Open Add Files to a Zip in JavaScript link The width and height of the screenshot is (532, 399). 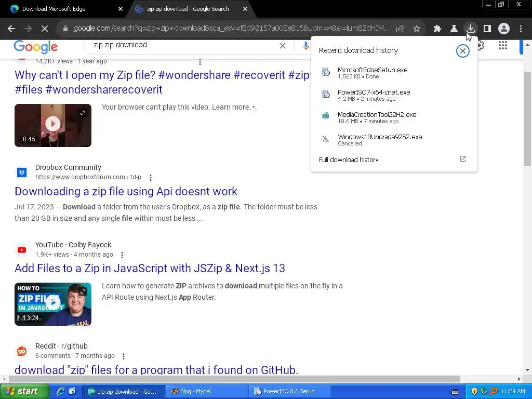(150, 269)
